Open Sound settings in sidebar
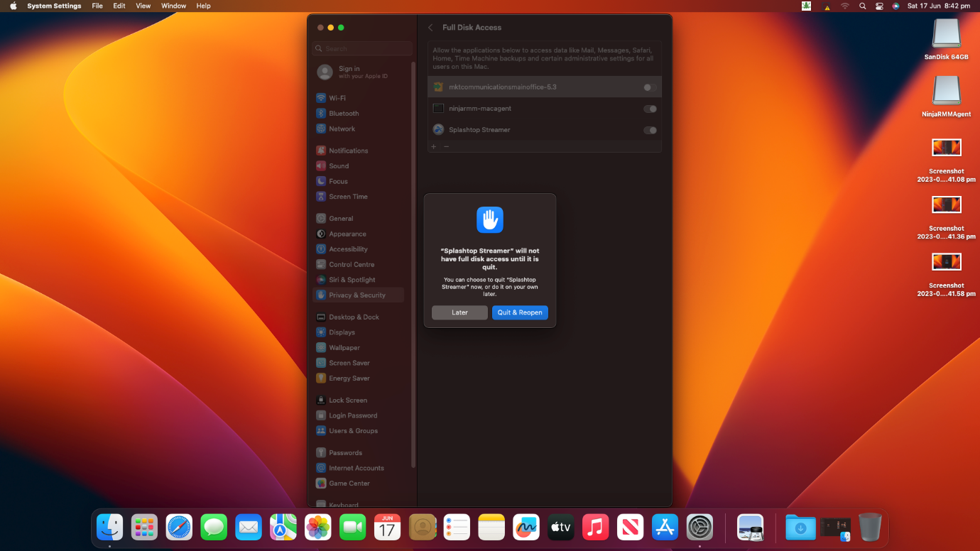 point(359,166)
